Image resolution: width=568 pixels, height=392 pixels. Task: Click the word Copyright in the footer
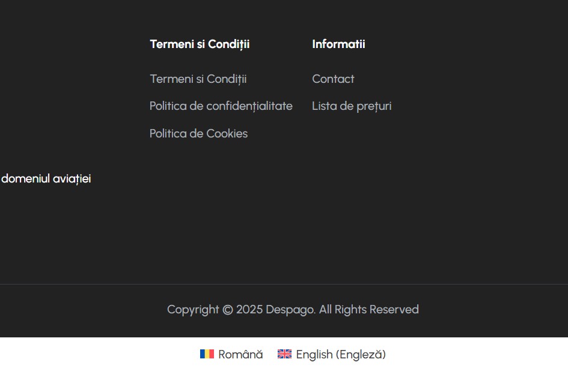(193, 310)
